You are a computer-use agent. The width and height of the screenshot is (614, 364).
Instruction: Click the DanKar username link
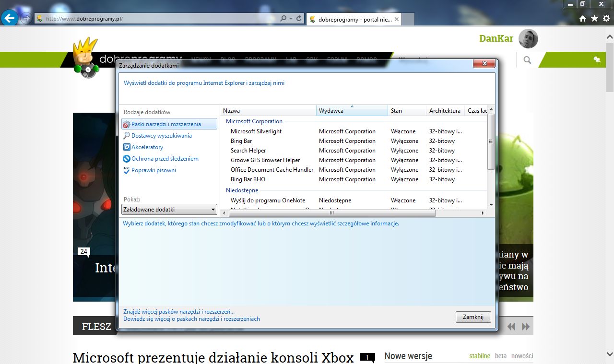tap(496, 38)
